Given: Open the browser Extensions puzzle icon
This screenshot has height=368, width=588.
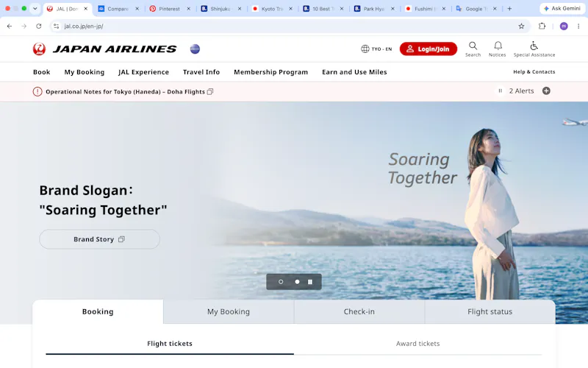Looking at the screenshot, I should point(542,26).
